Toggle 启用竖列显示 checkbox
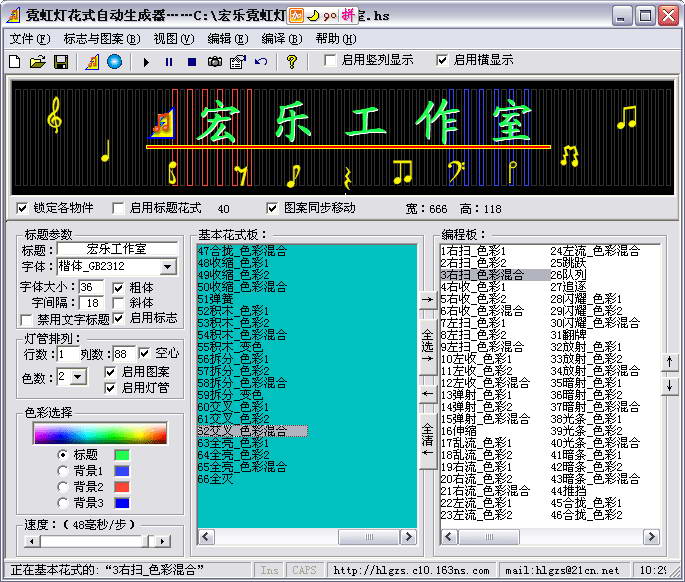Viewport: 685px width, 582px height. [330, 60]
